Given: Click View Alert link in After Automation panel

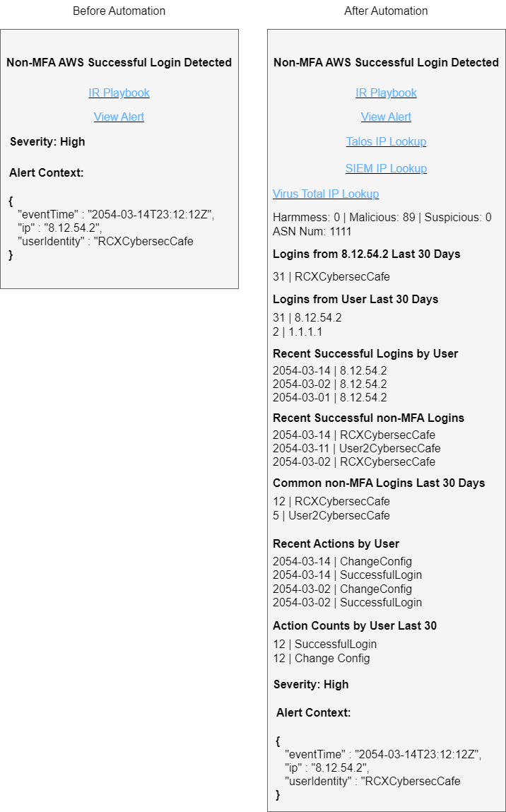Looking at the screenshot, I should (386, 117).
